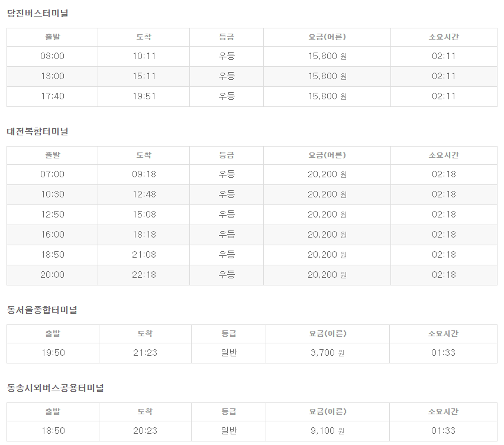Click the 02:18 duration in 07:00 row
Image resolution: width=504 pixels, height=445 pixels.
tap(444, 174)
